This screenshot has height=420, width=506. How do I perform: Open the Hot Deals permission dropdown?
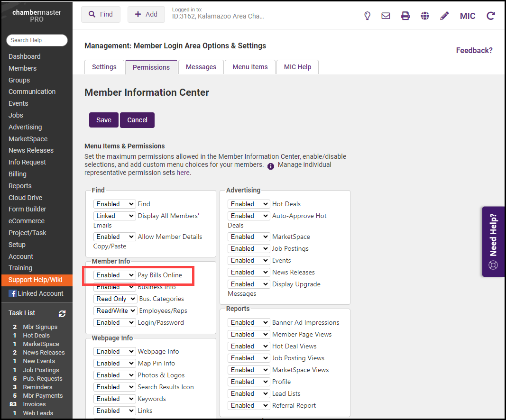click(x=248, y=204)
